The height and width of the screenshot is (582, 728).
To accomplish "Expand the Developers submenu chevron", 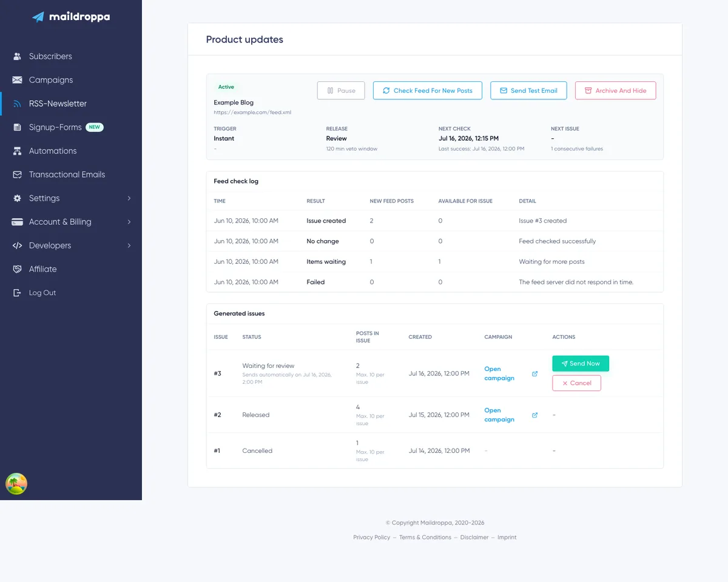I will click(129, 246).
